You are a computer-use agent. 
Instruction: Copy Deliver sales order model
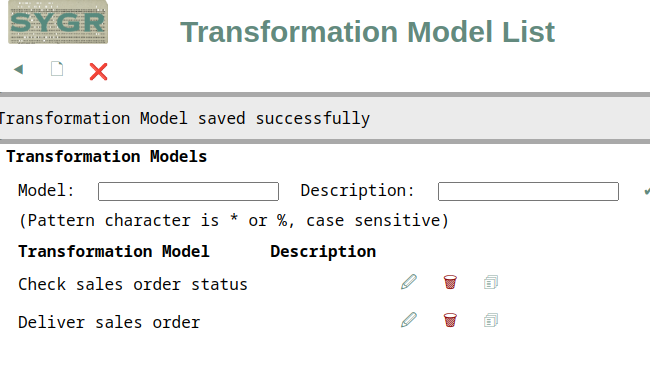tap(491, 320)
